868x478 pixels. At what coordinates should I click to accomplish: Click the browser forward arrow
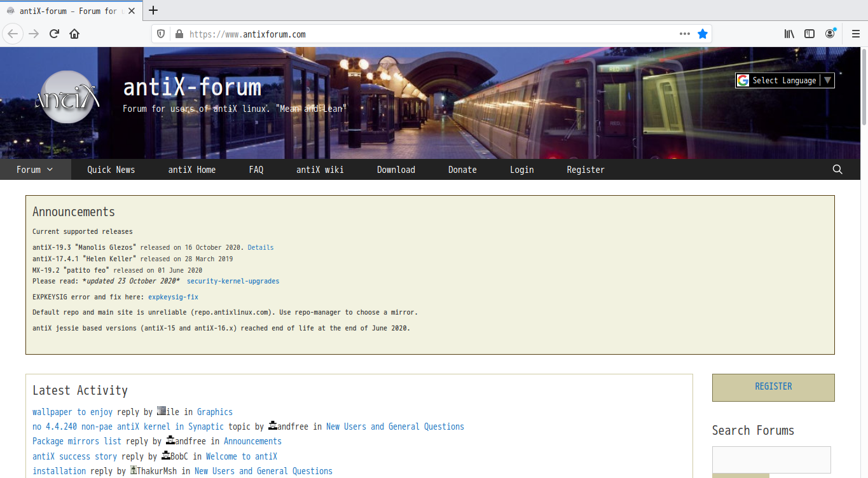point(34,34)
